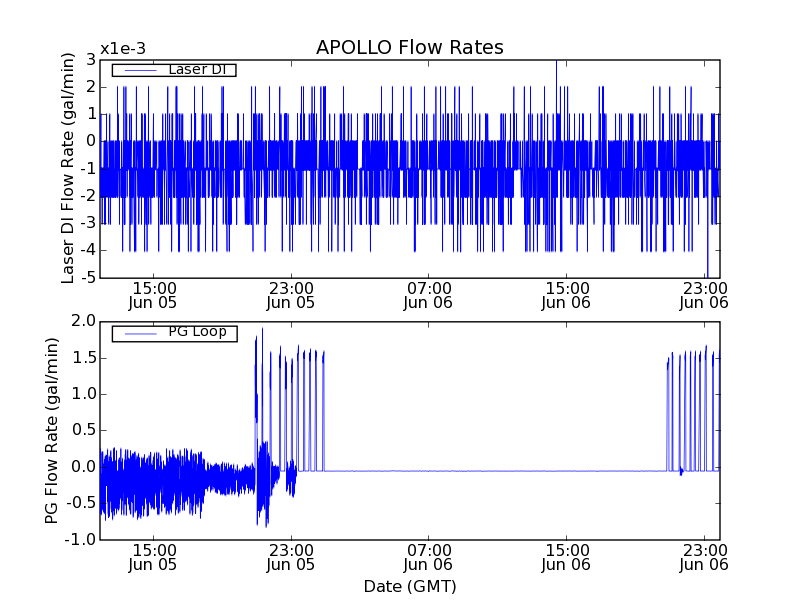Viewport: 800px width, 600px height.
Task: Click the 23:00 Jun 05 tick in top plot
Action: [291, 295]
